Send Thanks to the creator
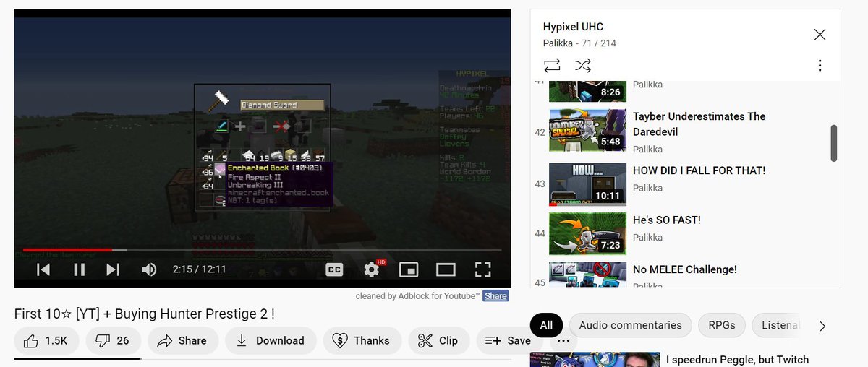 click(x=361, y=341)
